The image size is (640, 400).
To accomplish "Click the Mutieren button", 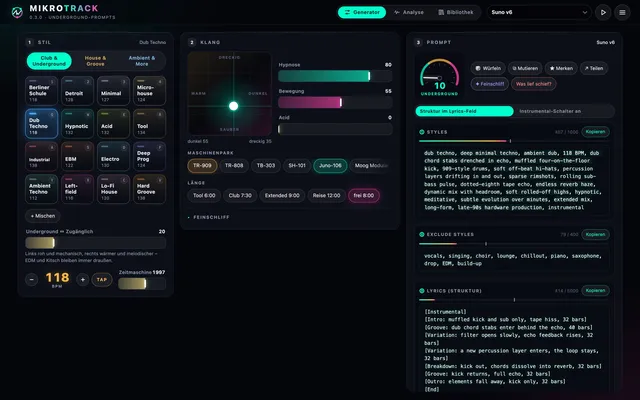I will click(525, 68).
